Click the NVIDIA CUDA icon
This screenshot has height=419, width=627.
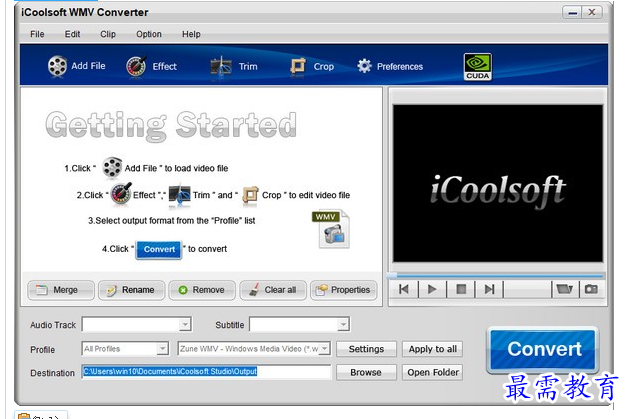click(x=477, y=67)
